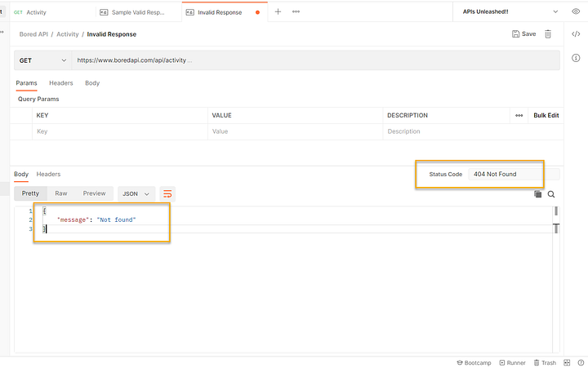
Task: Select the response Body tab
Action: point(21,175)
